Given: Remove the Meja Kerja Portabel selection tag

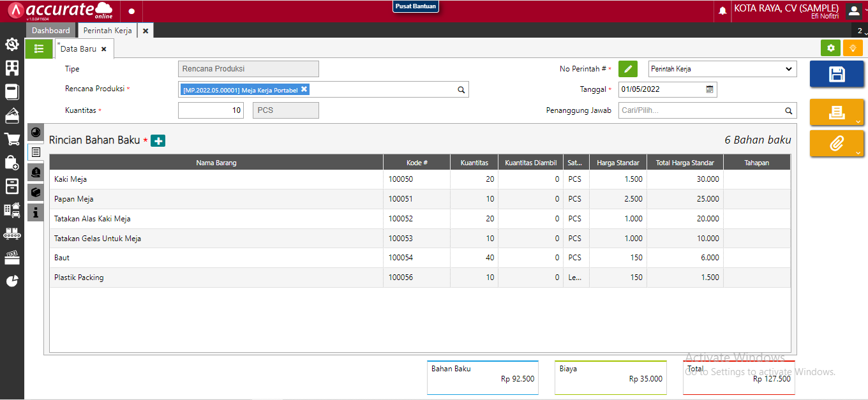Looking at the screenshot, I should 304,89.
